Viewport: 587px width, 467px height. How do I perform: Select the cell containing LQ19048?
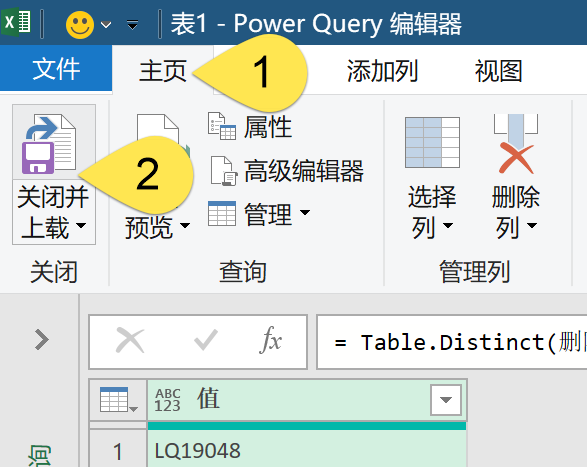307,450
